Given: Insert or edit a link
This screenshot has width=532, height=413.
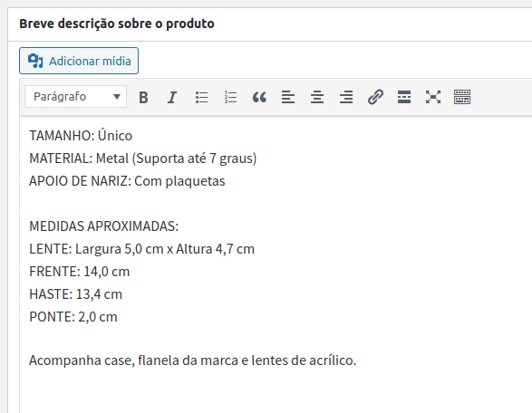Looking at the screenshot, I should pos(375,97).
